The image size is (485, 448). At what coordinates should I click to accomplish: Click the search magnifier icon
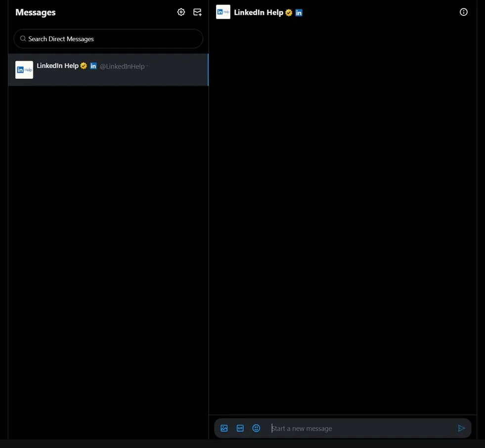(x=23, y=39)
